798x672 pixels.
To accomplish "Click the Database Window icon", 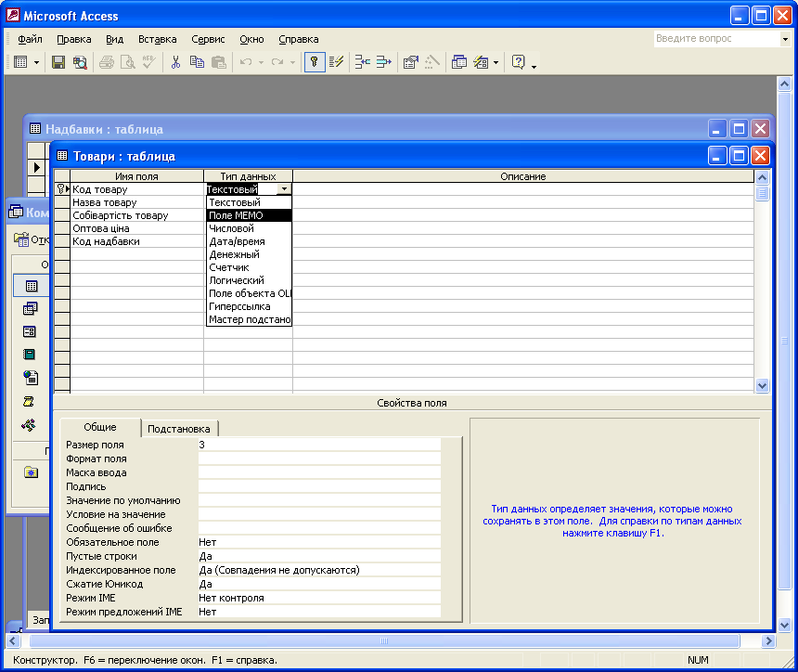I will 459,62.
